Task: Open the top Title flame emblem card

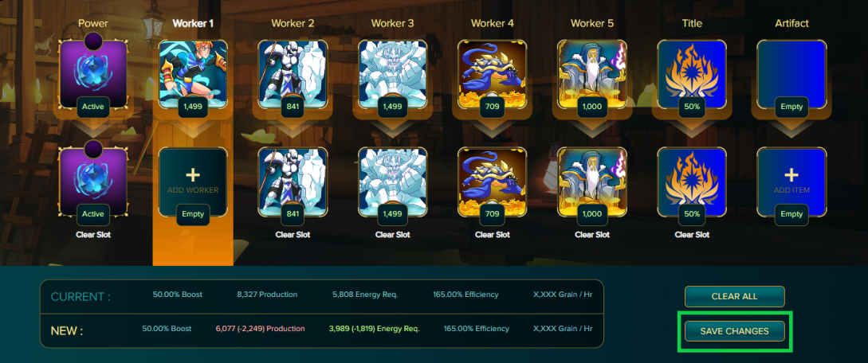Action: click(692, 73)
